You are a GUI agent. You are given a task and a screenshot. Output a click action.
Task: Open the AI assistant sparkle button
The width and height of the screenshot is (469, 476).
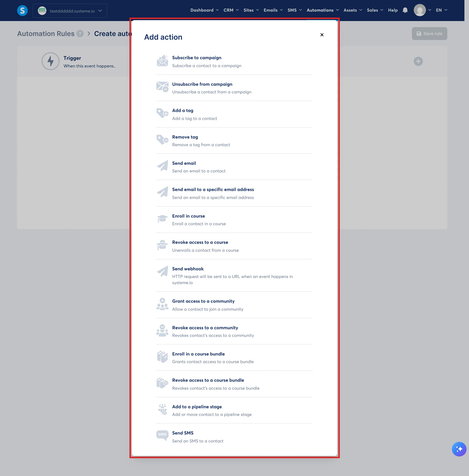(459, 449)
